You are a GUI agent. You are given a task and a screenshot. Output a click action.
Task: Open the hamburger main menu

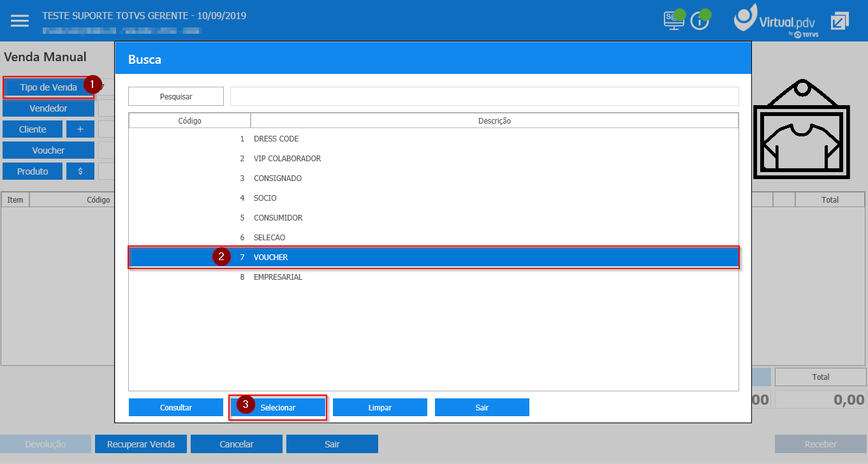20,20
